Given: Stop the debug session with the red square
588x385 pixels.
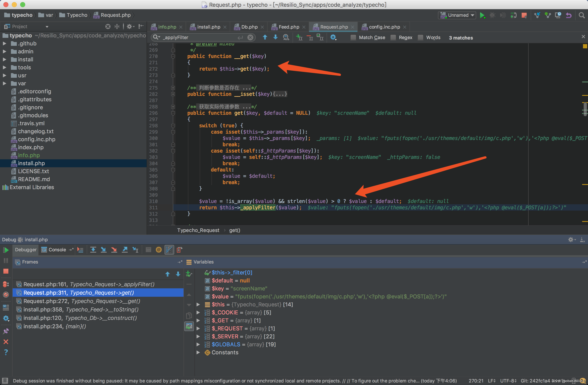Looking at the screenshot, I should pyautogui.click(x=6, y=271).
